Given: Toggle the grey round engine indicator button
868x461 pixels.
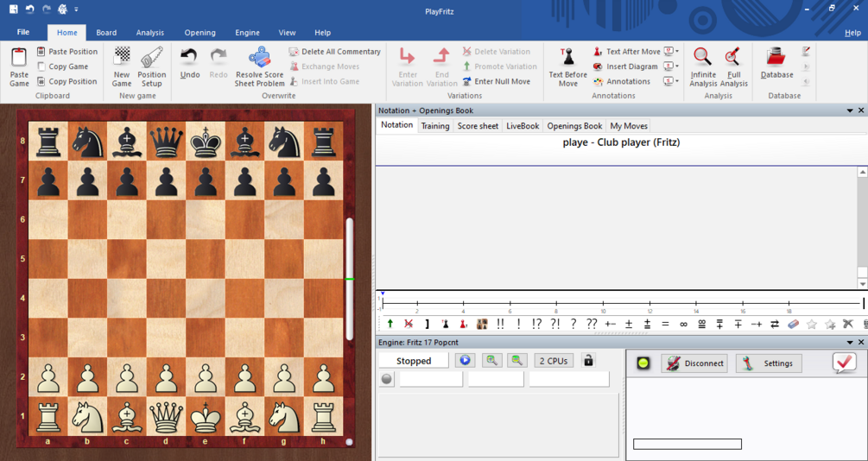Looking at the screenshot, I should pos(386,379).
